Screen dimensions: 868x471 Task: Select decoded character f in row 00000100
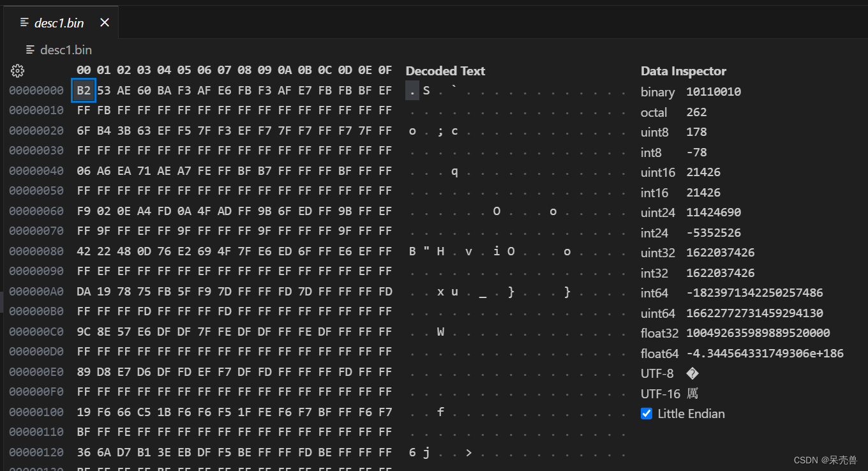click(x=440, y=412)
